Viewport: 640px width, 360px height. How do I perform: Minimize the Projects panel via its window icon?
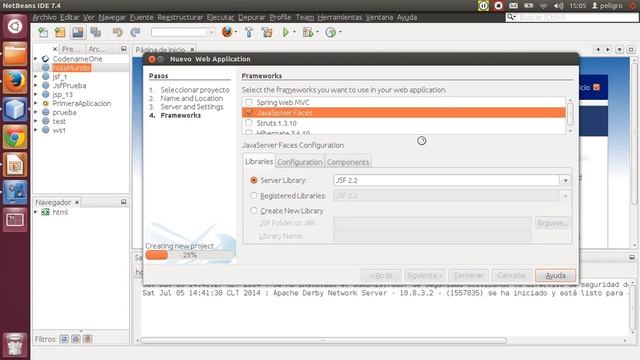tap(124, 49)
